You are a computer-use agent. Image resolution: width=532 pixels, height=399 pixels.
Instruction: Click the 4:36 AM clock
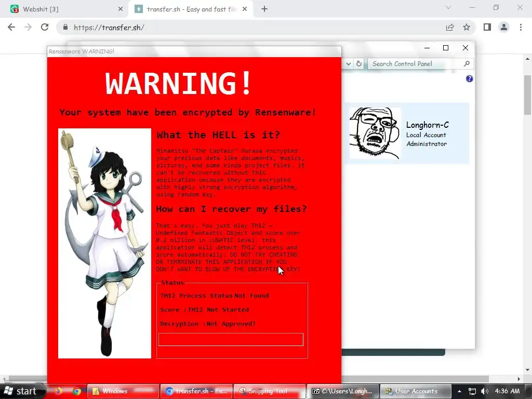click(507, 391)
